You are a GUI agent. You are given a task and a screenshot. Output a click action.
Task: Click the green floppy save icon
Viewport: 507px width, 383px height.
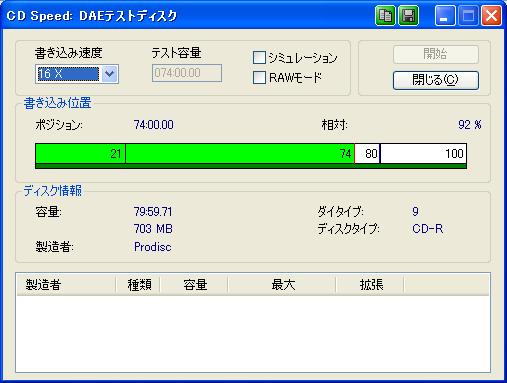(x=408, y=15)
